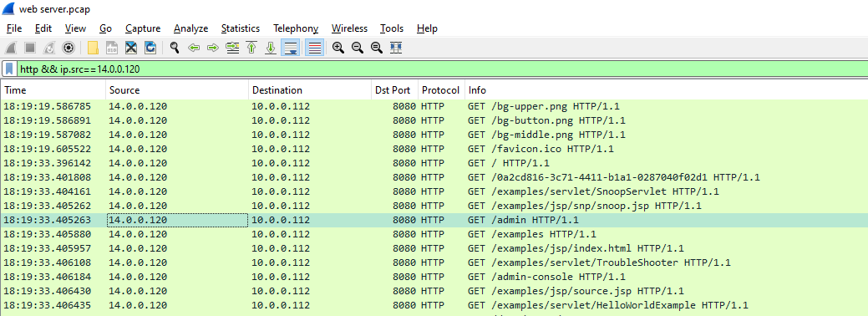Click timestamp 18:19:33.396142
This screenshot has width=868, height=316.
pos(48,163)
